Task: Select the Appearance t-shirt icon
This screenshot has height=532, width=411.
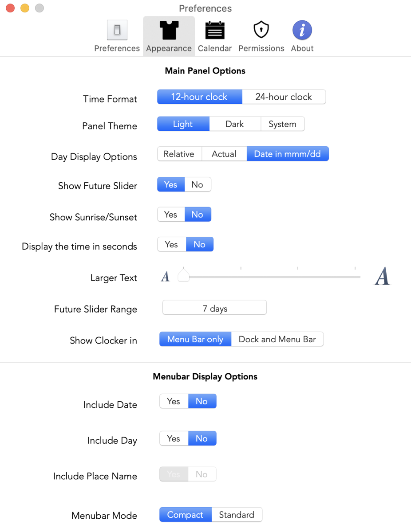Action: tap(169, 31)
